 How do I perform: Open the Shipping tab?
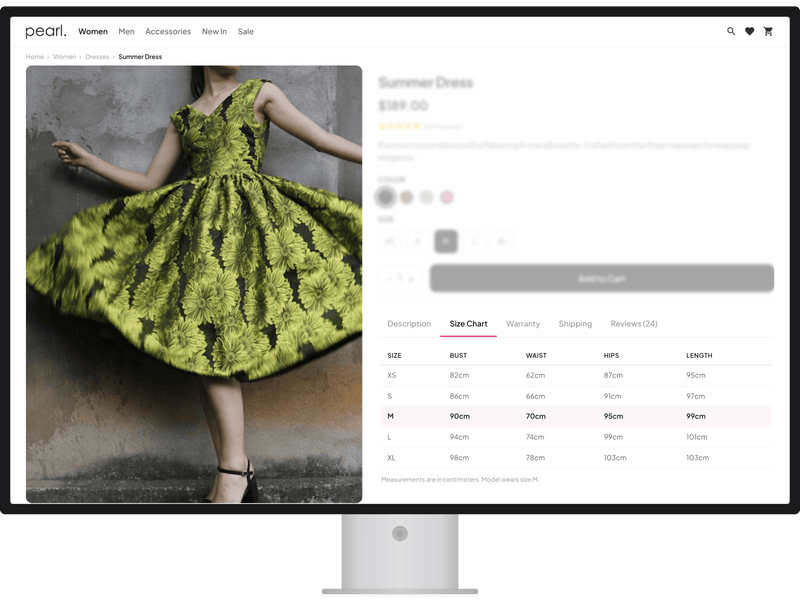click(x=574, y=324)
